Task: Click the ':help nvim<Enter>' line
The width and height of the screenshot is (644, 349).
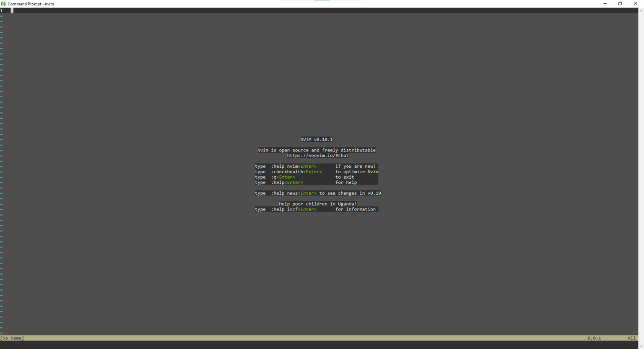Action: [317, 167]
